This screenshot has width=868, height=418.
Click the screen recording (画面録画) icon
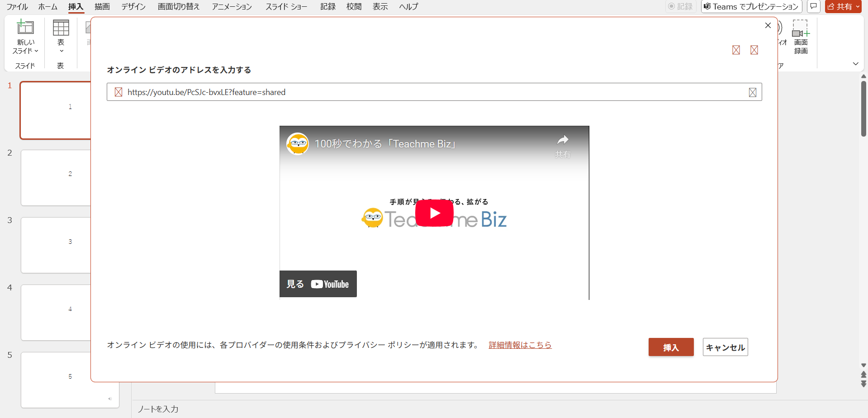(801, 28)
